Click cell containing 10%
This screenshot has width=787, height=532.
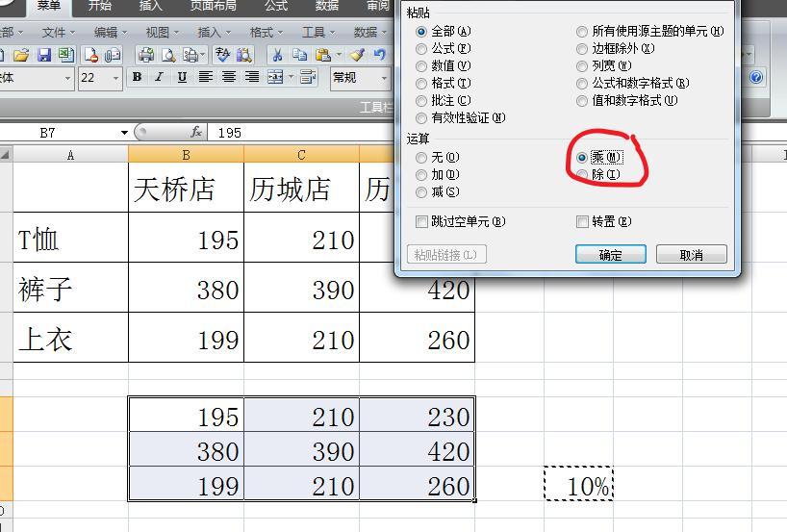(578, 484)
